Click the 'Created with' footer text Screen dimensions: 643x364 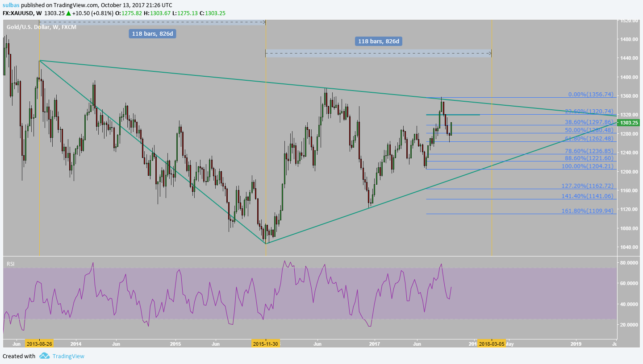tap(19, 356)
